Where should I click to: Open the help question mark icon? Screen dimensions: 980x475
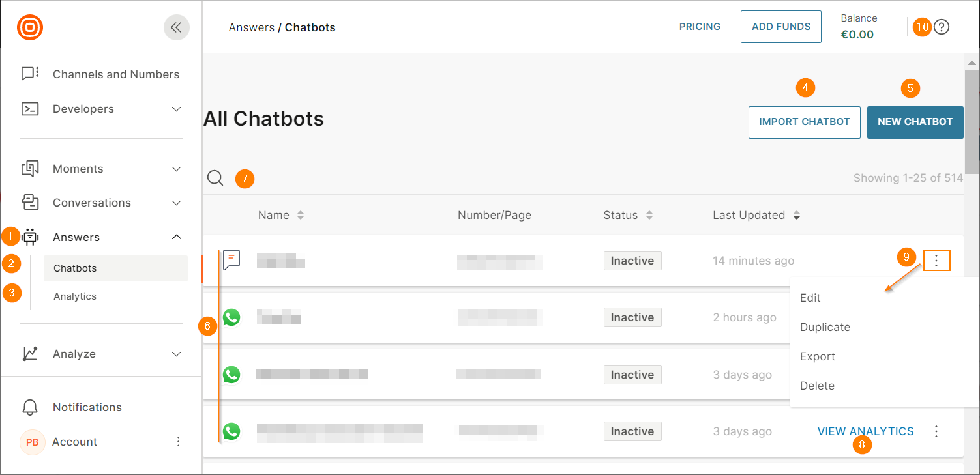[941, 27]
